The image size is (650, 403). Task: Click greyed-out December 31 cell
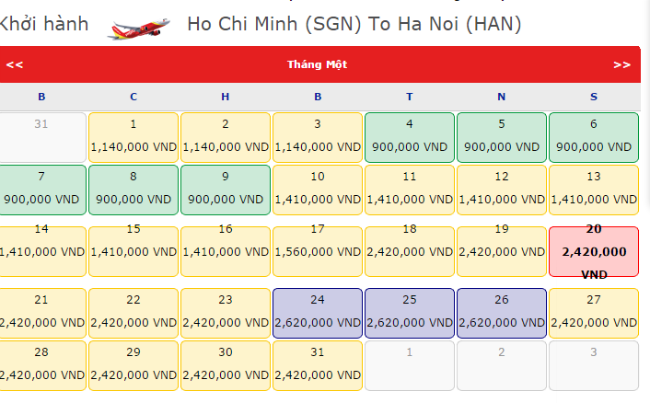pos(41,137)
